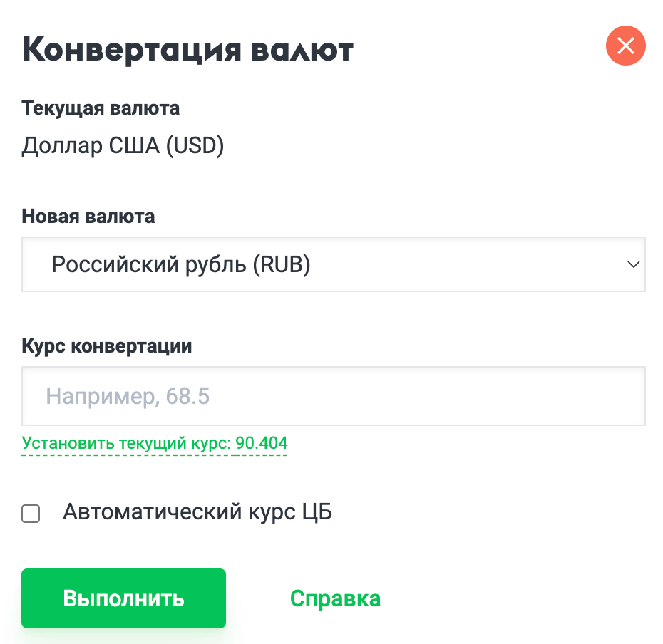Check the automatic Central Bank rate option
Screen dimensions: 663x644
pyautogui.click(x=31, y=513)
